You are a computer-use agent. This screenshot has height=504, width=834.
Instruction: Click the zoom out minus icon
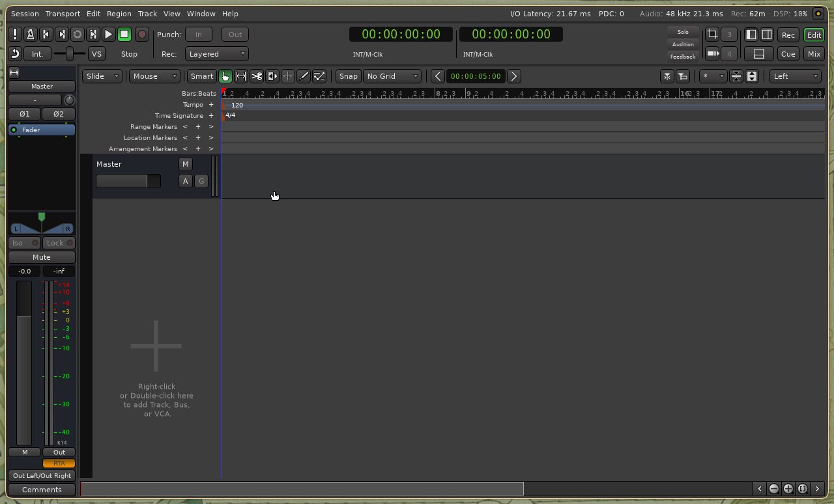pyautogui.click(x=774, y=488)
